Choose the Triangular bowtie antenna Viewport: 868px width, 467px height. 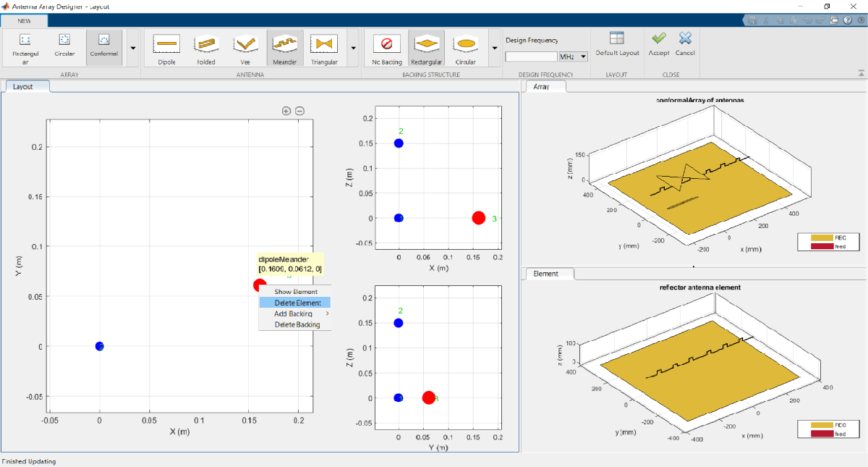[324, 48]
